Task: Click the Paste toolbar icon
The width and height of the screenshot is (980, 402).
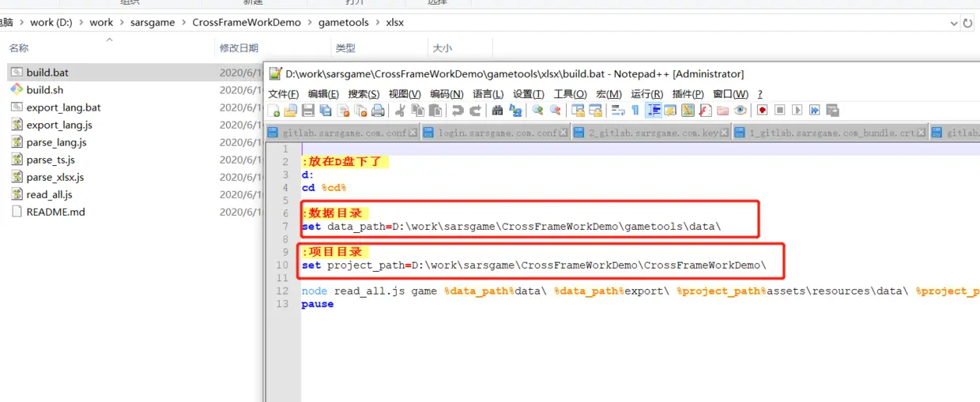Action: (435, 111)
